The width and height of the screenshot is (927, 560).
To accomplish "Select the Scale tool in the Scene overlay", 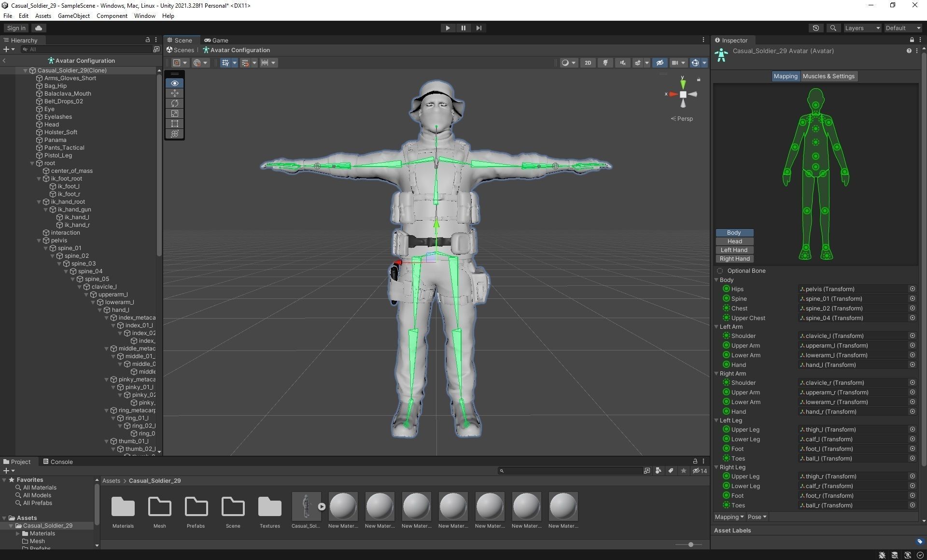I will click(x=175, y=113).
